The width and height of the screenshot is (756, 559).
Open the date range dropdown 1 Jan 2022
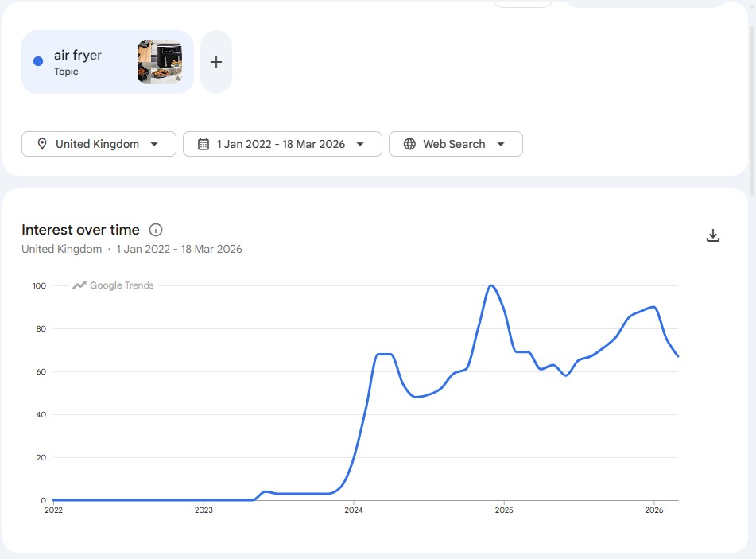(x=282, y=144)
